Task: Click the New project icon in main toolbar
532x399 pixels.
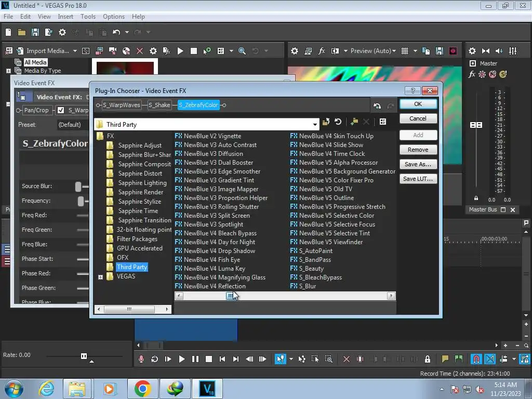Action: click(8, 32)
